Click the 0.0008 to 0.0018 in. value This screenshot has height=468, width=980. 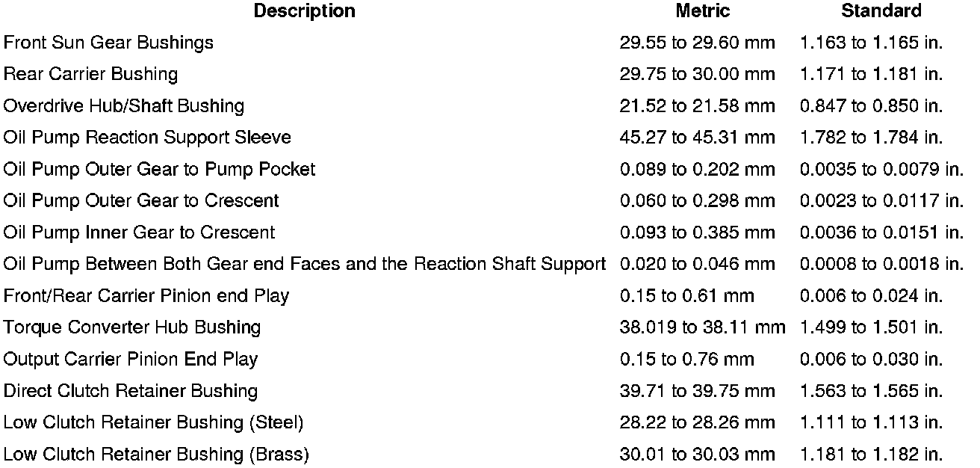(x=881, y=264)
